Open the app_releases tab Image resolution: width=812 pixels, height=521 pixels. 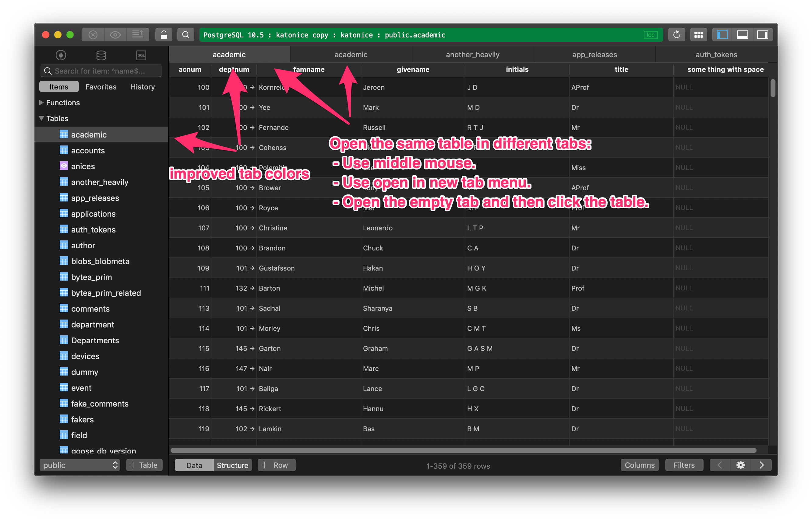[595, 54]
